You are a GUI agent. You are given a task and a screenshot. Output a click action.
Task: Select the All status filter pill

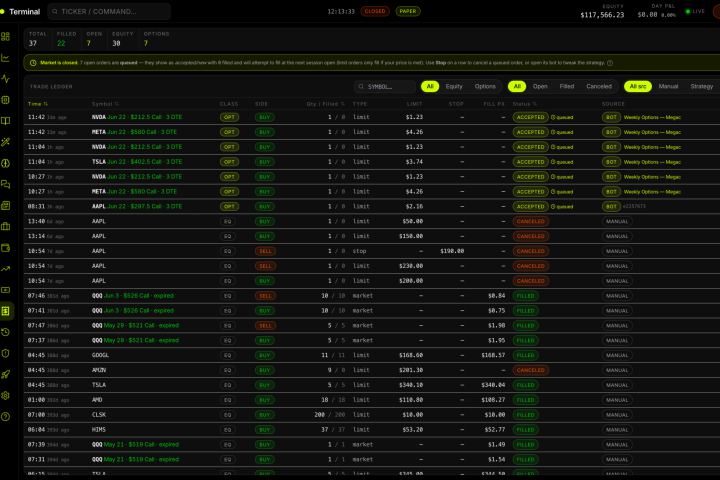(x=517, y=86)
